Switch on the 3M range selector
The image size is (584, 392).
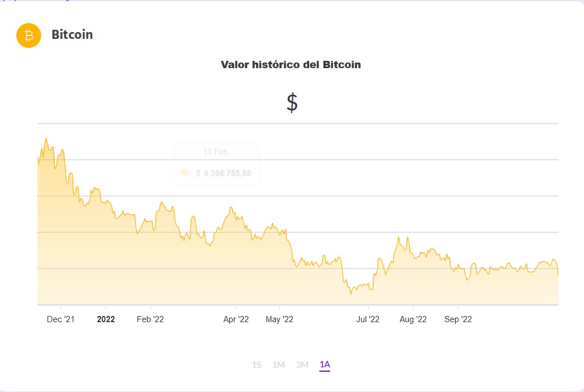pyautogui.click(x=302, y=365)
